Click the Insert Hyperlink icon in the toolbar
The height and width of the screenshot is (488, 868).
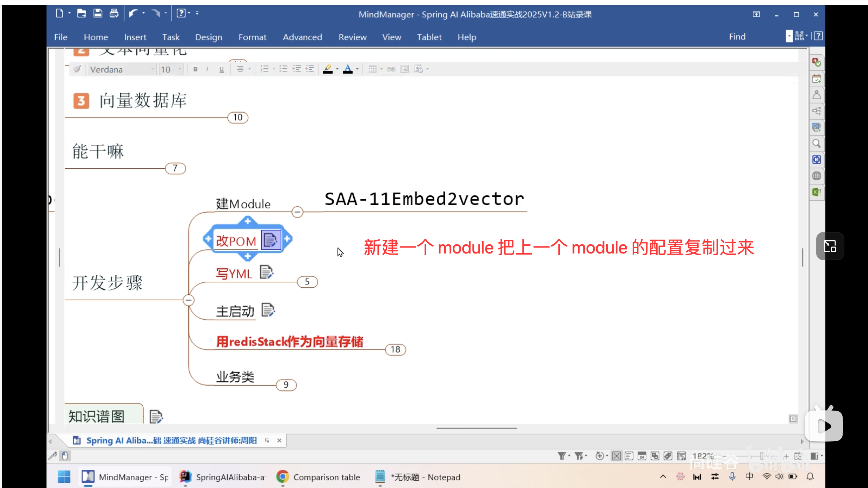pyautogui.click(x=391, y=69)
